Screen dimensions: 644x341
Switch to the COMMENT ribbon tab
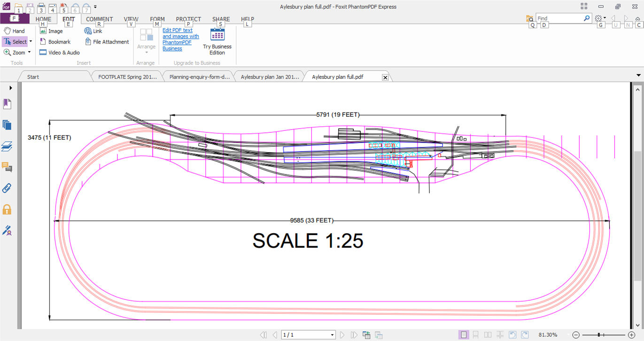(x=99, y=19)
